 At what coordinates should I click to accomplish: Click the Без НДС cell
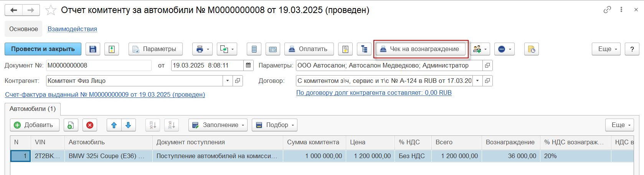point(413,156)
